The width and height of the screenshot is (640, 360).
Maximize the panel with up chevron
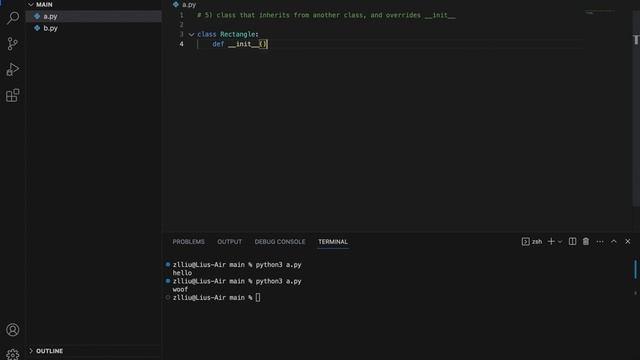pyautogui.click(x=614, y=242)
